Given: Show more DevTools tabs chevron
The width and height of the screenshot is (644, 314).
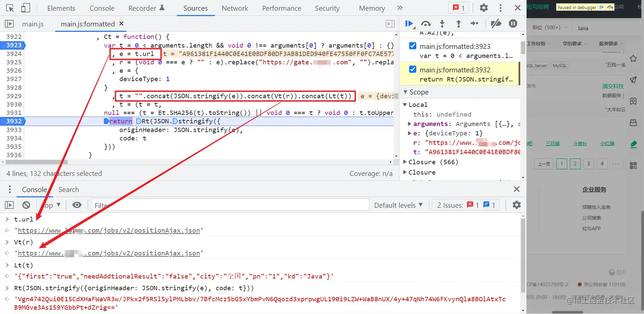Looking at the screenshot, I should tap(400, 8).
